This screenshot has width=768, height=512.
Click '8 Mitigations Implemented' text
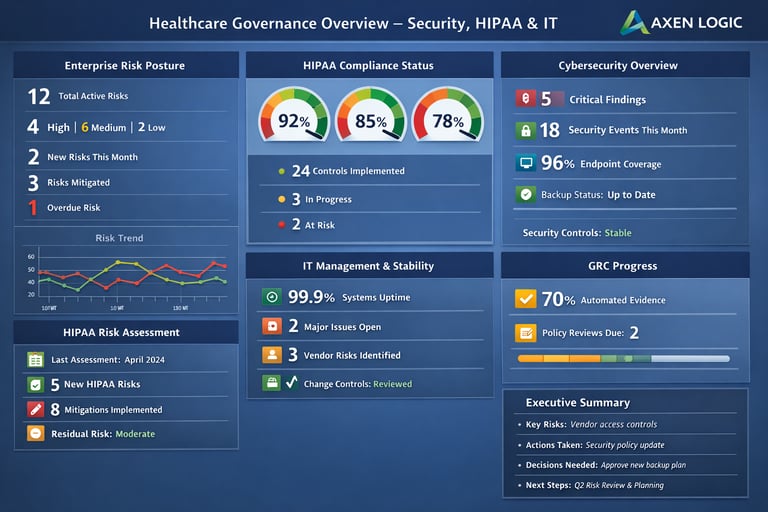pyautogui.click(x=106, y=409)
